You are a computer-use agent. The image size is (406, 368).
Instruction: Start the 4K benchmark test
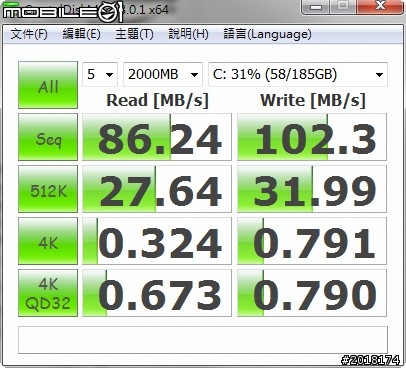coord(48,241)
